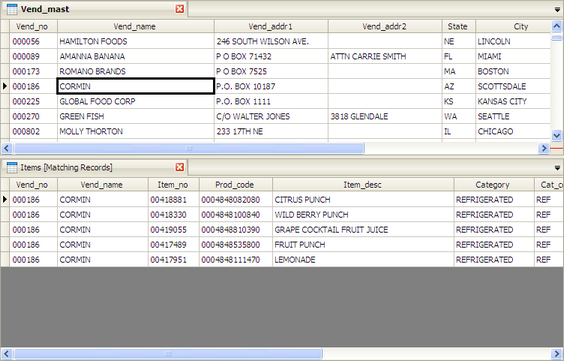Click row selector for 000186 in Vend_mast
Screen dimensions: 564x361
click(5, 86)
